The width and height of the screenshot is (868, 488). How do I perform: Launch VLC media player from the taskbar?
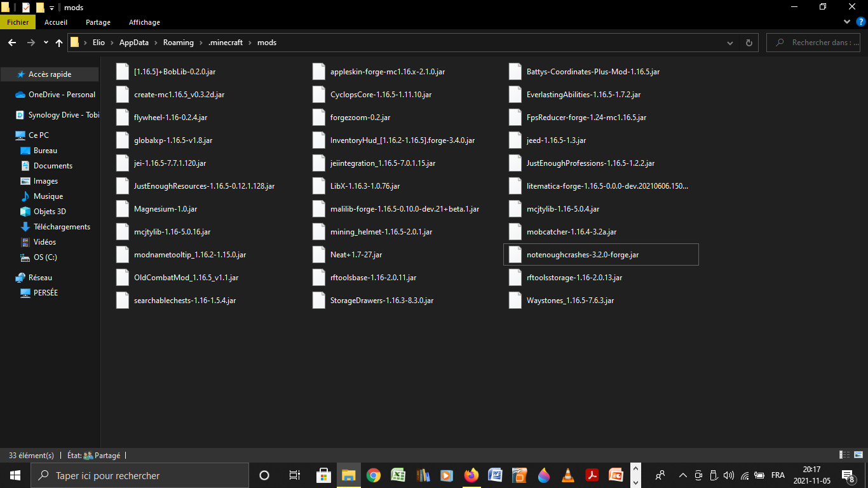coord(568,475)
